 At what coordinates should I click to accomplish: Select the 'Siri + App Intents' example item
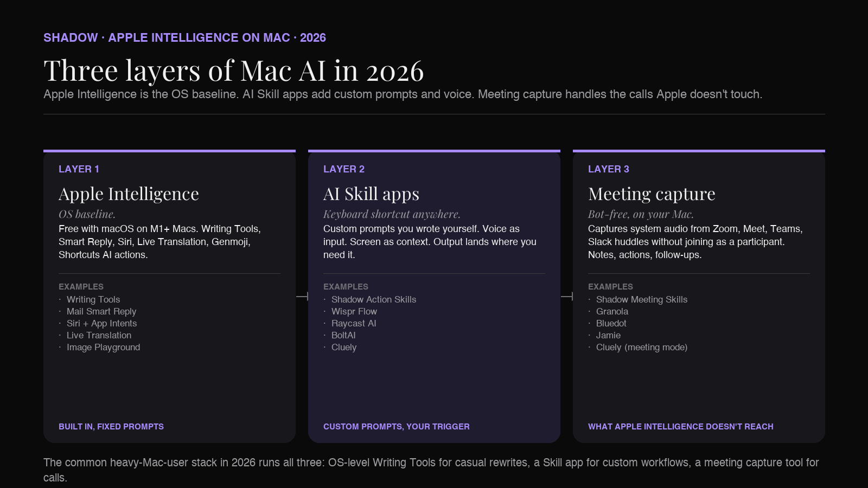pos(101,323)
